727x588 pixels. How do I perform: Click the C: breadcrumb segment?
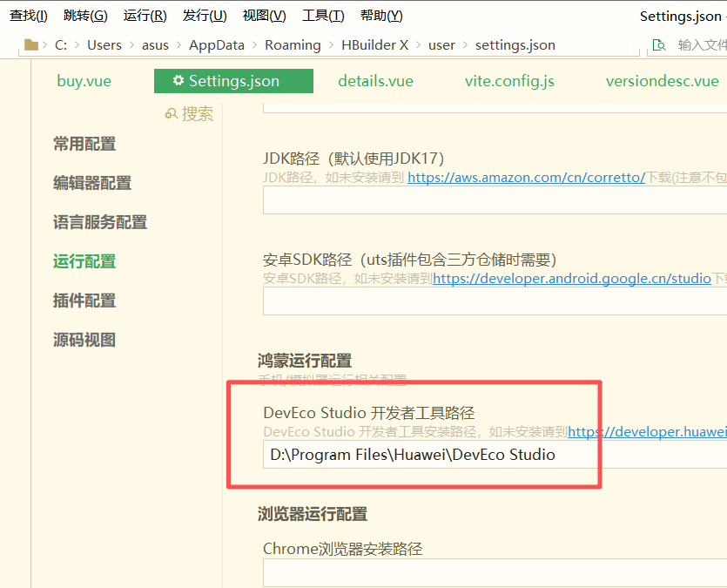click(x=61, y=45)
